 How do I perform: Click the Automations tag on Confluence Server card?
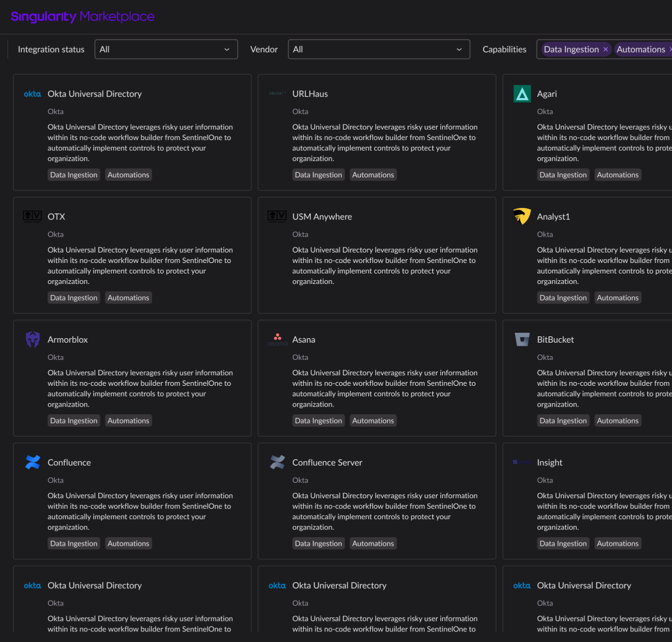[x=373, y=543]
